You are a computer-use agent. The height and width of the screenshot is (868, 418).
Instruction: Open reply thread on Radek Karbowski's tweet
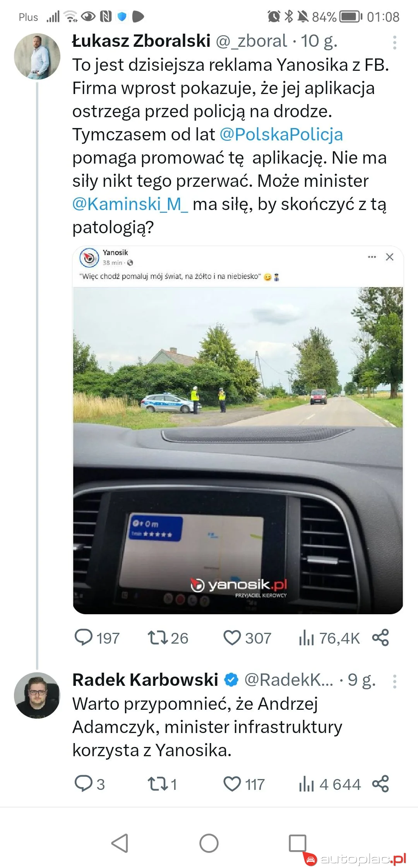click(x=84, y=784)
